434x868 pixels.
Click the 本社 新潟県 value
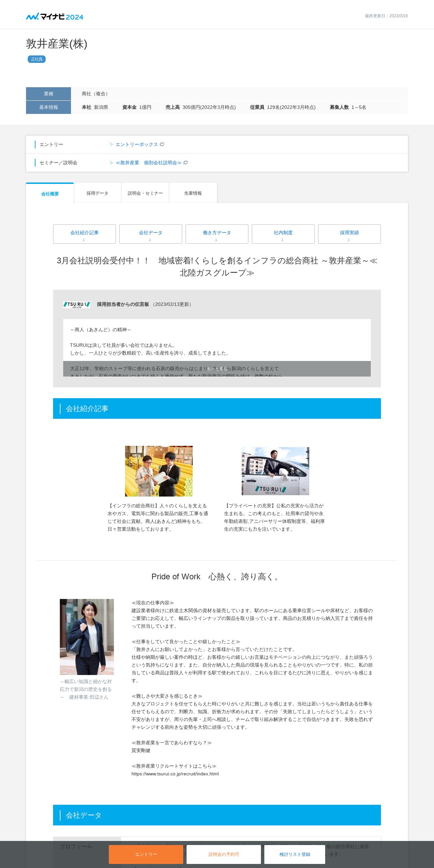95,107
